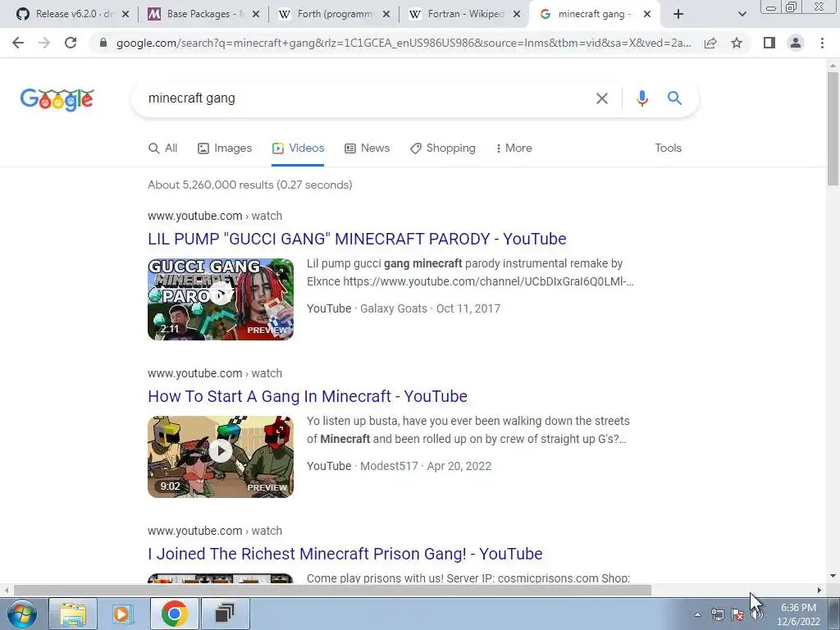Expand the tab search dropdown arrow
This screenshot has height=630, width=840.
click(742, 14)
